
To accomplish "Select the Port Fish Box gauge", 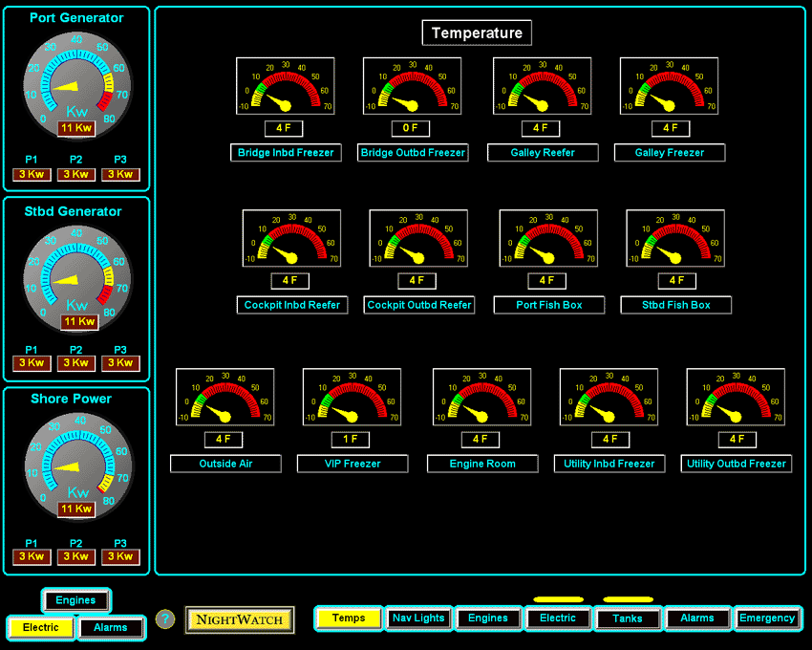I will [x=547, y=238].
